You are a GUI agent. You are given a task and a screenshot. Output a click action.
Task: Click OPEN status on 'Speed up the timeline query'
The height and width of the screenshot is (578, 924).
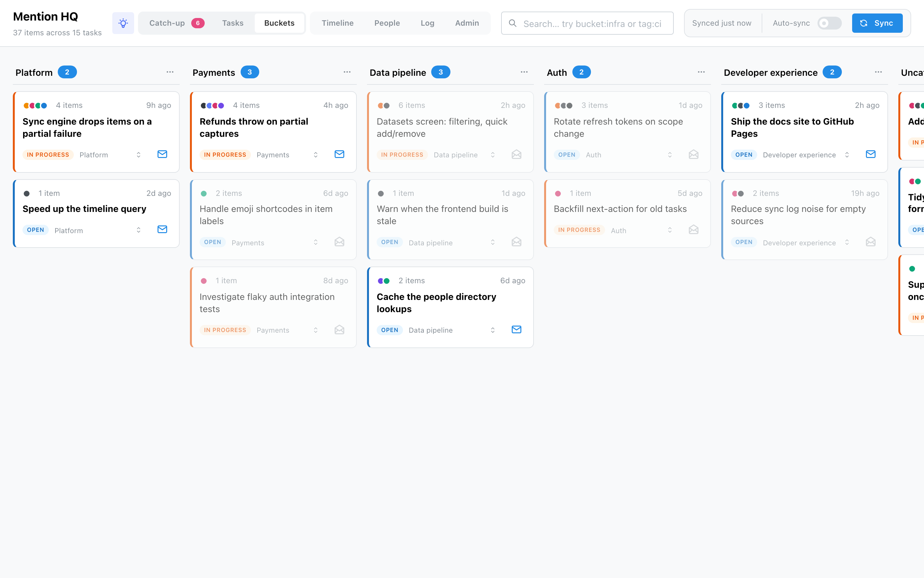point(36,230)
